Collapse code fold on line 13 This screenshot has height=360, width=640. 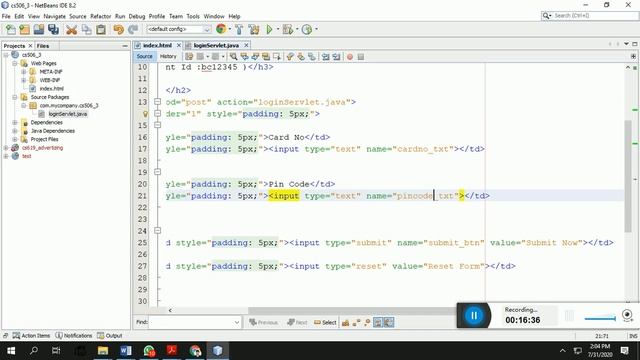click(x=158, y=102)
